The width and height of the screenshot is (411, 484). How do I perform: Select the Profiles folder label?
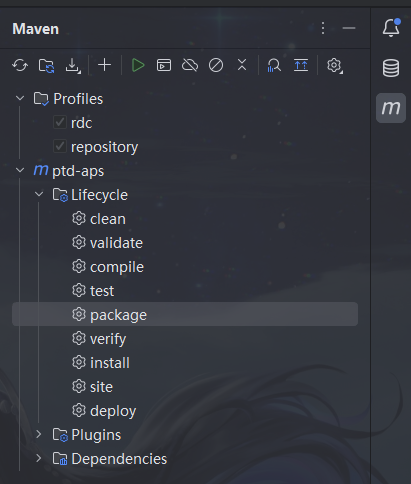[78, 99]
